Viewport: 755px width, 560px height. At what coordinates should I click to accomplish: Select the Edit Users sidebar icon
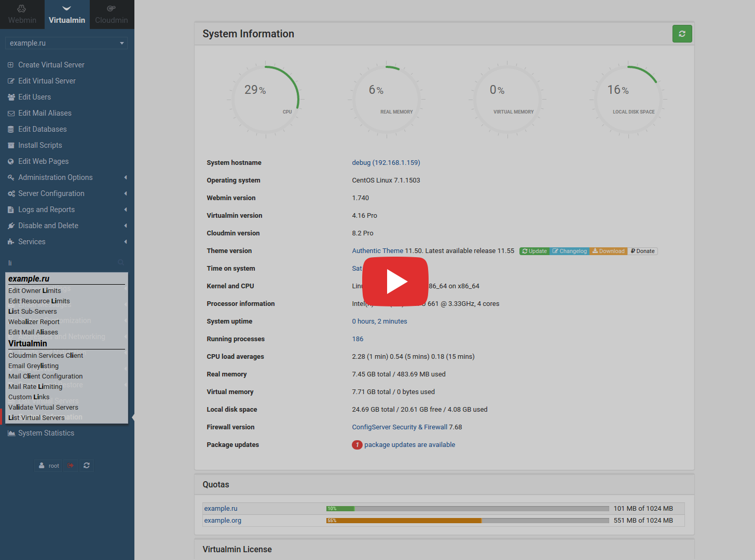click(10, 97)
